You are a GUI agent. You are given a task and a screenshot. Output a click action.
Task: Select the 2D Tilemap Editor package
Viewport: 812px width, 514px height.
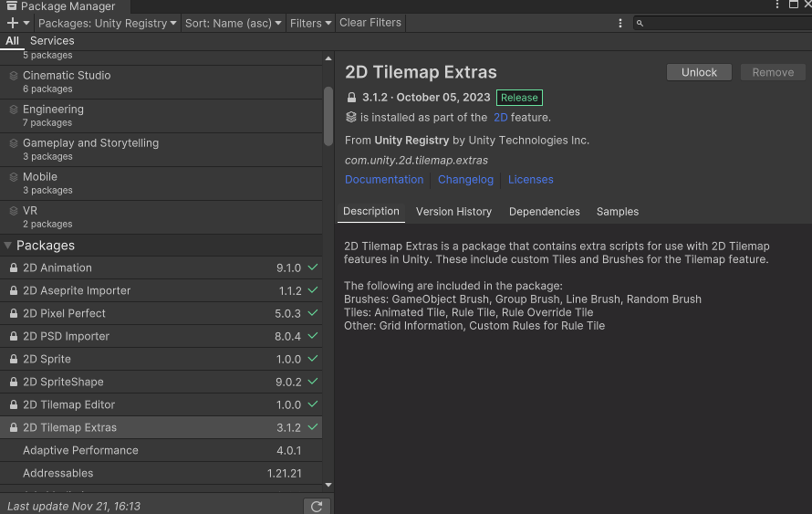[161, 404]
